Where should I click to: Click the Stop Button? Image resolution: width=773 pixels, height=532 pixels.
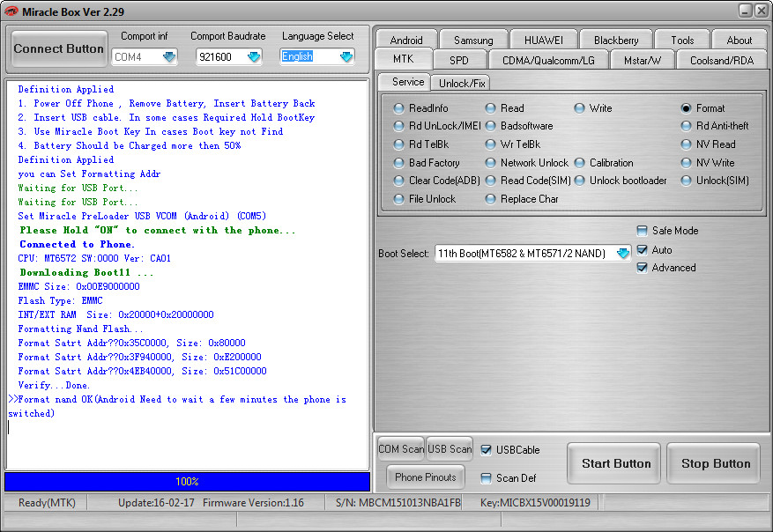(713, 463)
